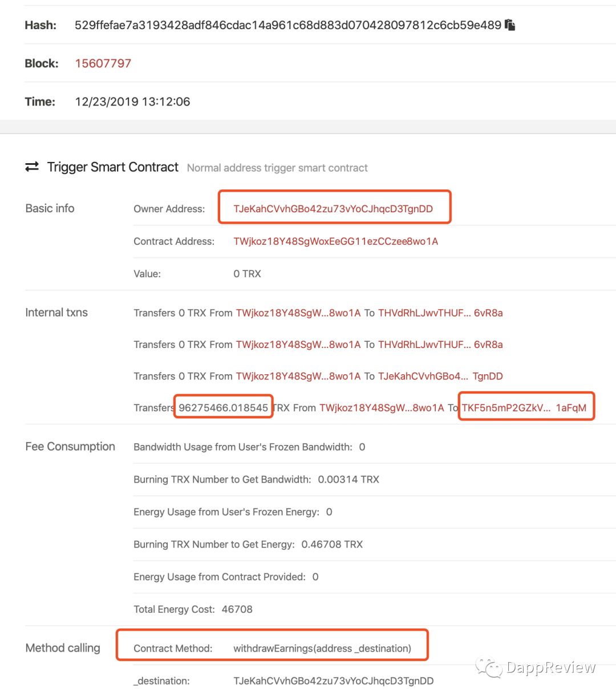This screenshot has height=696, width=616.
Task: Click the Value field showing 0 TRX
Action: pyautogui.click(x=247, y=274)
